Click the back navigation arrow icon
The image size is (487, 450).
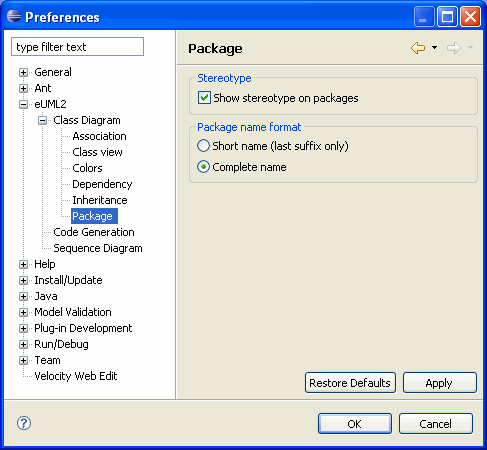click(x=418, y=48)
